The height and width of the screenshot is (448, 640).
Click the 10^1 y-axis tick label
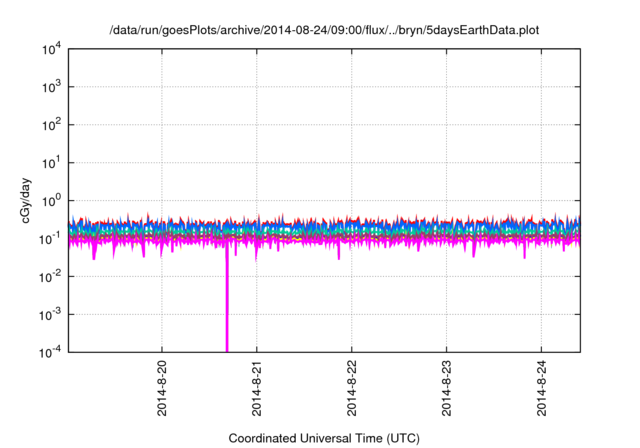(x=51, y=163)
